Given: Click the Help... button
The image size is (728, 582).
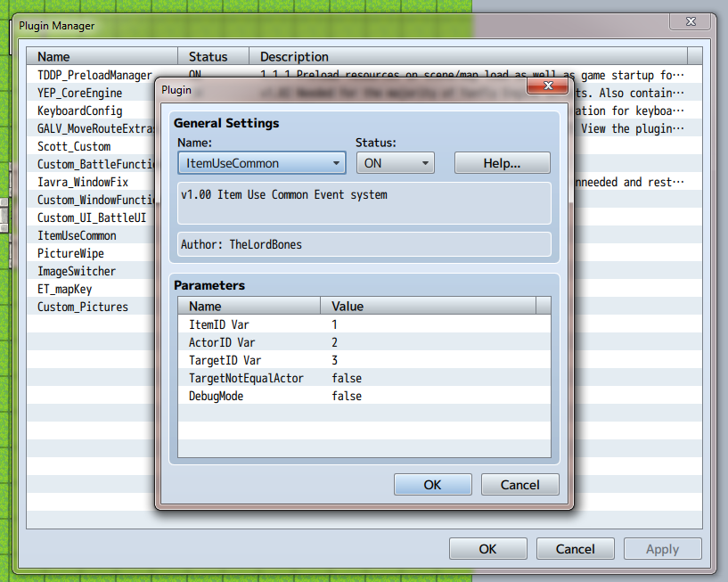Looking at the screenshot, I should [502, 163].
